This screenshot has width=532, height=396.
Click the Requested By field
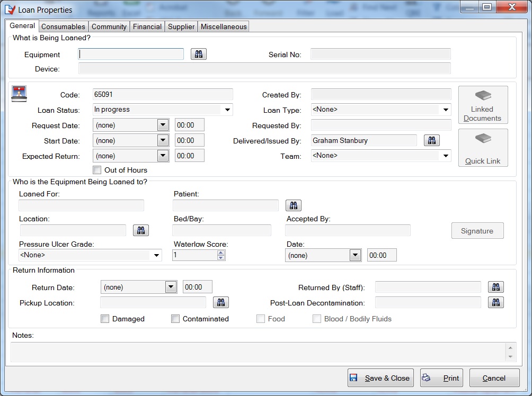[381, 125]
